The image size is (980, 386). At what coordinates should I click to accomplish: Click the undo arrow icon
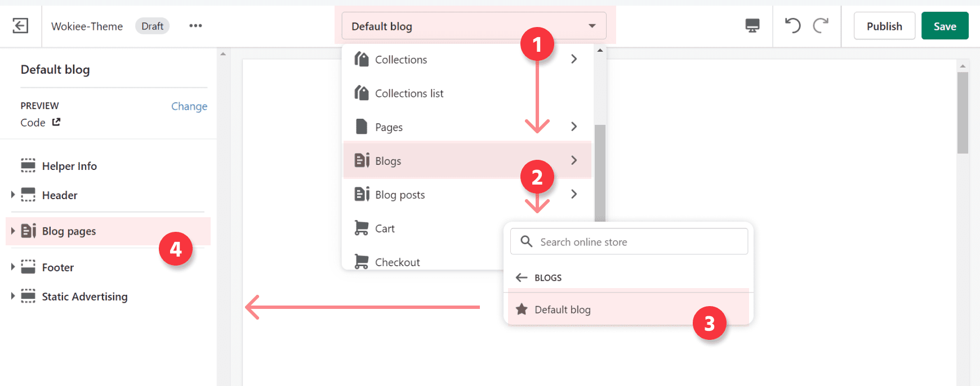coord(792,26)
